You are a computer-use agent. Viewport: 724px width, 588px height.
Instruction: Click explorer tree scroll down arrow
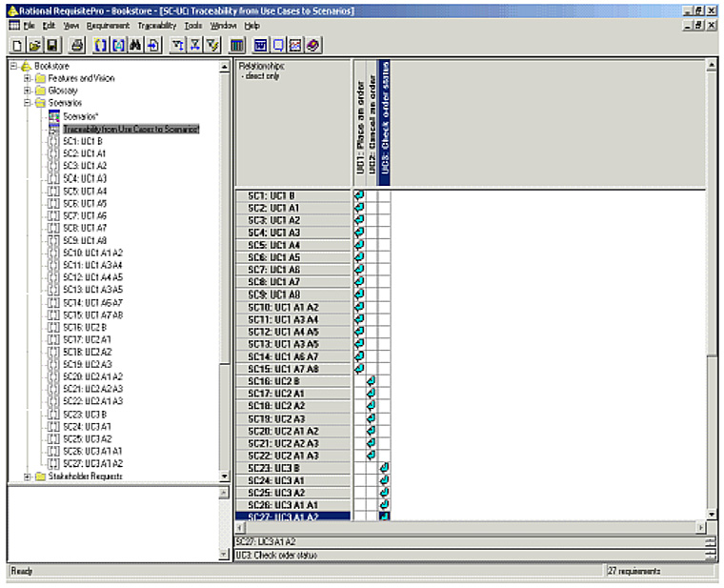coord(225,476)
